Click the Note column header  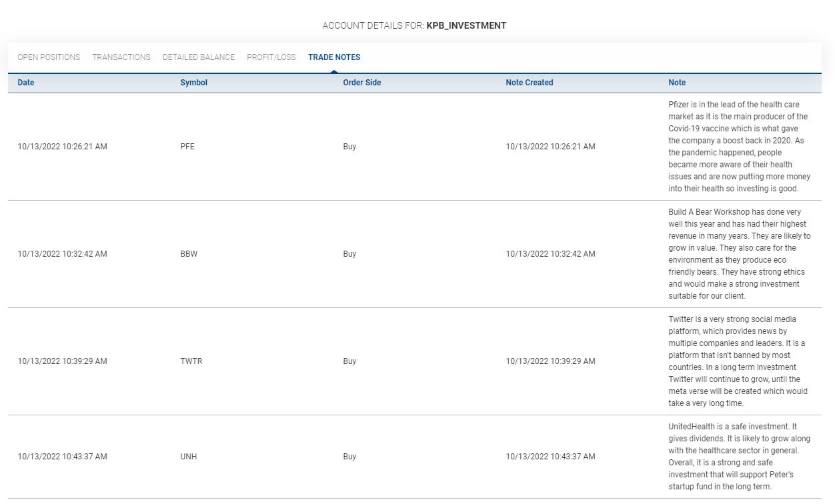[x=677, y=83]
